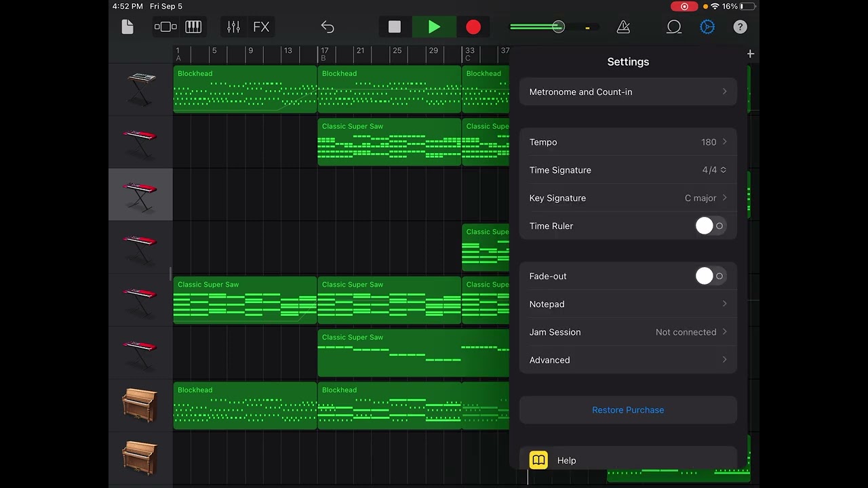Start recording with the red button
This screenshot has height=488, width=868.
pos(473,27)
